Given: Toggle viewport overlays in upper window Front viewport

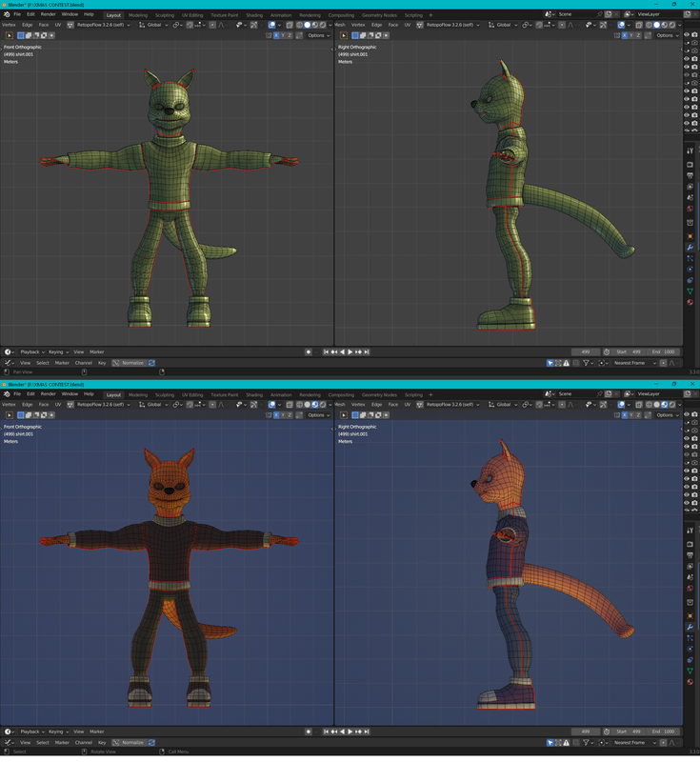Looking at the screenshot, I should (x=272, y=25).
